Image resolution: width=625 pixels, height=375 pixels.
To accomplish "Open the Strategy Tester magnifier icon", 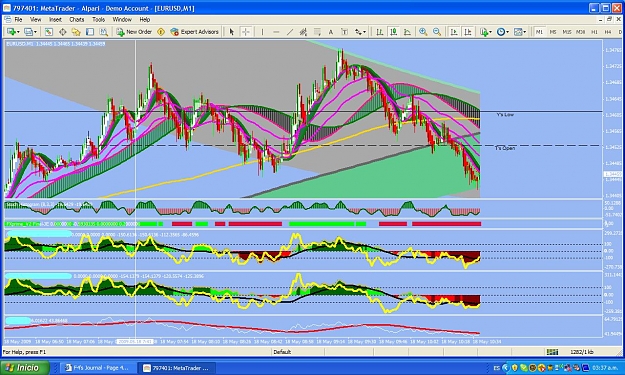I will 104,32.
